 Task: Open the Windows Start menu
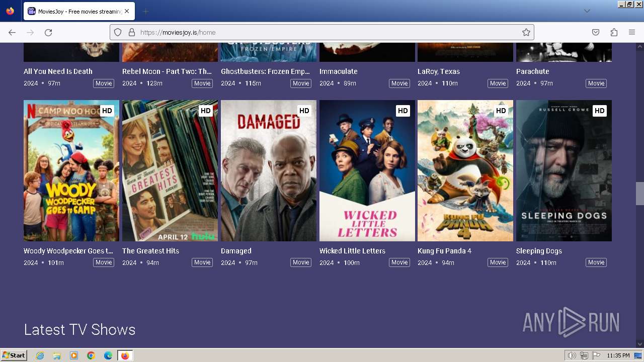click(14, 355)
